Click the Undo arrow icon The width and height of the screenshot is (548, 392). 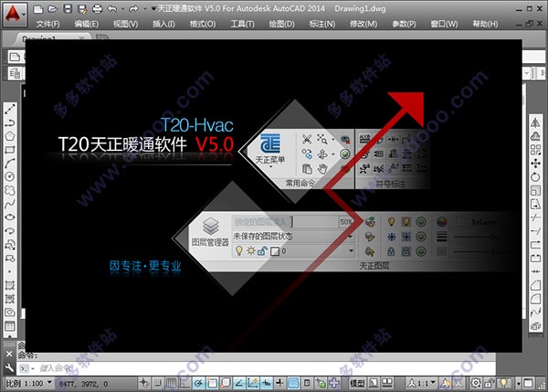pos(111,8)
